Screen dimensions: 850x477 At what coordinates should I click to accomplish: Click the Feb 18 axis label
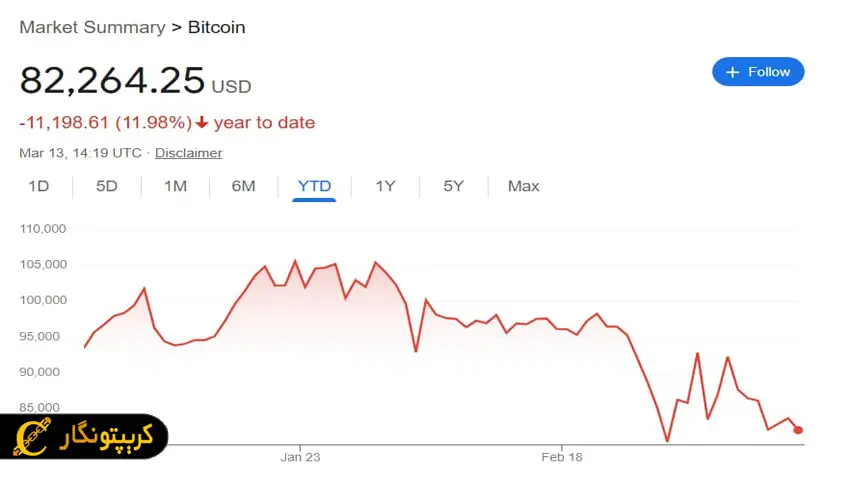click(x=562, y=457)
